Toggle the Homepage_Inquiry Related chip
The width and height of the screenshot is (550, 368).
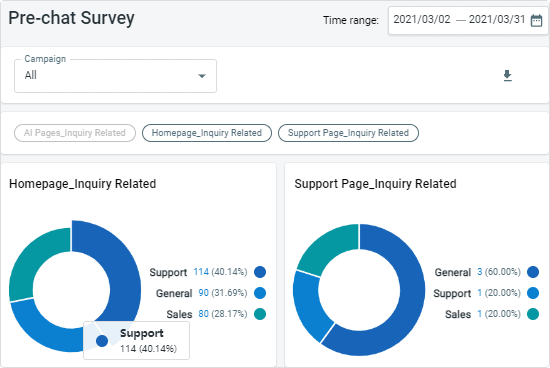(207, 133)
